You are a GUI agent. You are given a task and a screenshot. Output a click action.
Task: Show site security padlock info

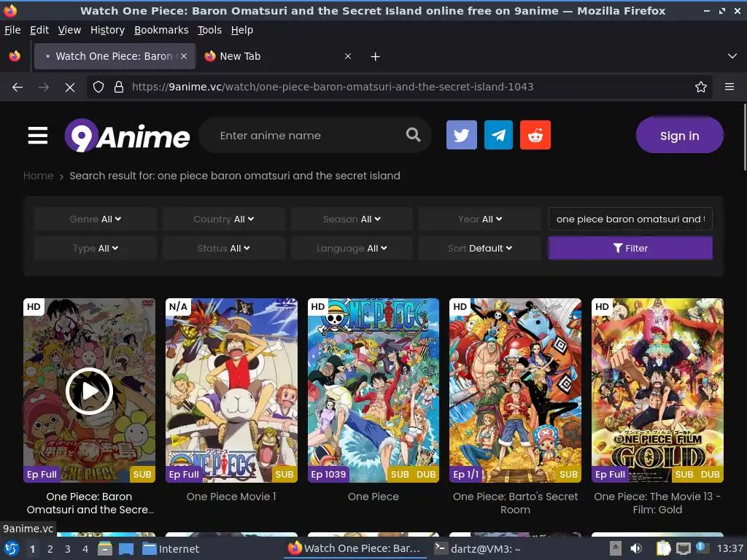tap(119, 87)
